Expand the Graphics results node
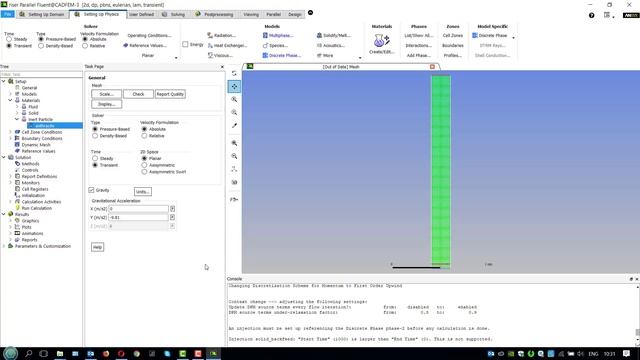This screenshot has height=360, width=640. (x=10, y=221)
